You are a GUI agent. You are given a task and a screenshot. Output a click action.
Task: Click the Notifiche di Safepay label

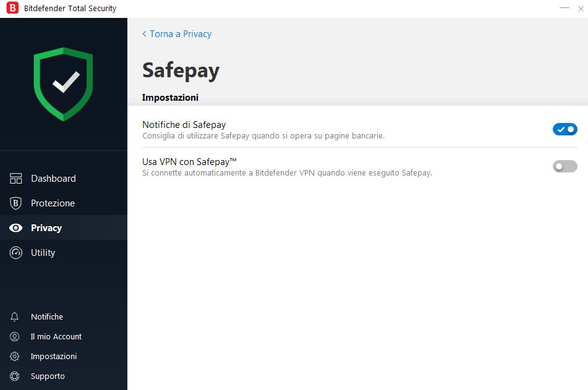(x=184, y=125)
